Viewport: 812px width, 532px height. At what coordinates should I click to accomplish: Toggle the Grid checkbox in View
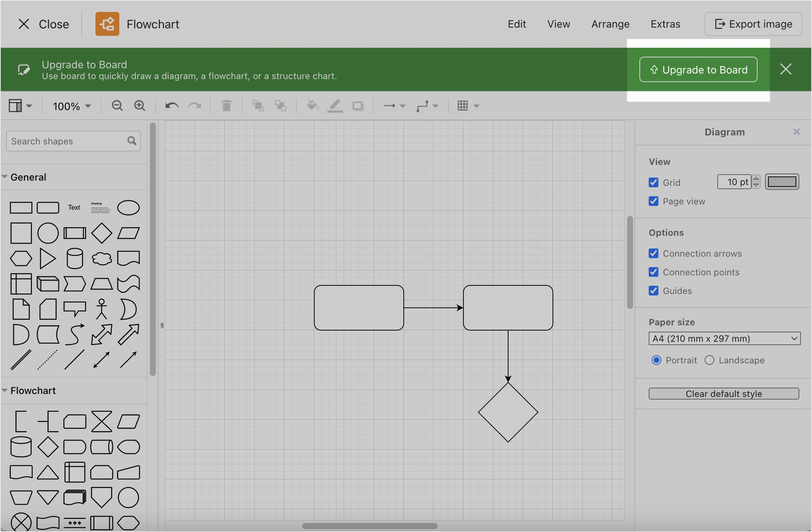pyautogui.click(x=653, y=182)
